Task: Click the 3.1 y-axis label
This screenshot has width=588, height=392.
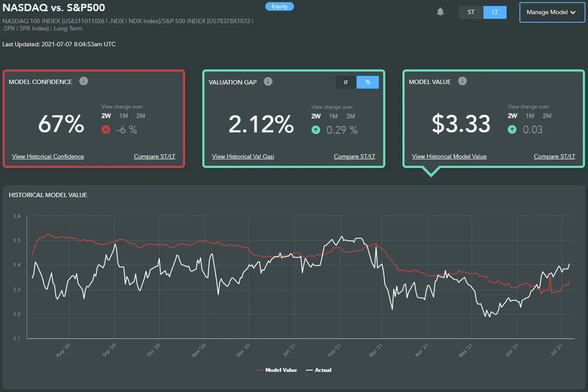Action: click(x=17, y=338)
